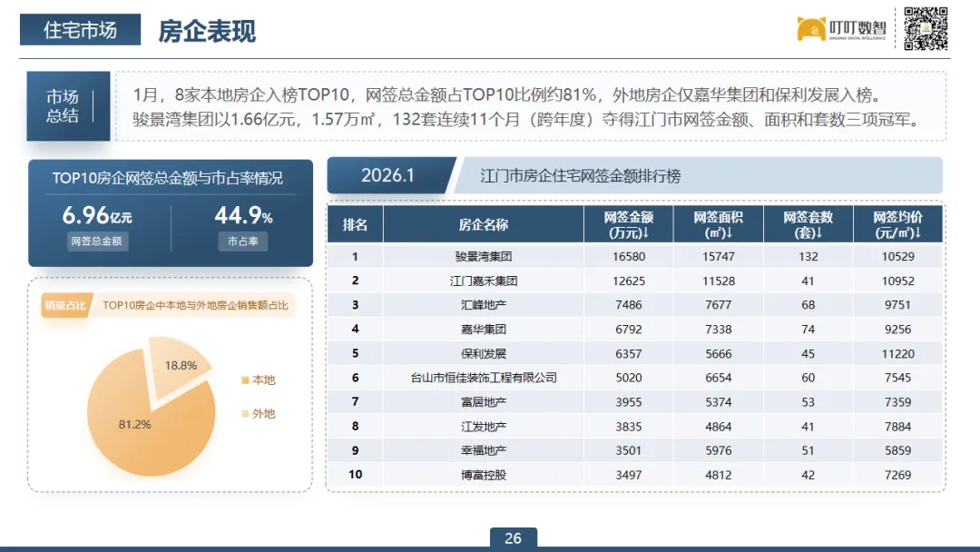Click the 2026.1 date tab

(388, 175)
